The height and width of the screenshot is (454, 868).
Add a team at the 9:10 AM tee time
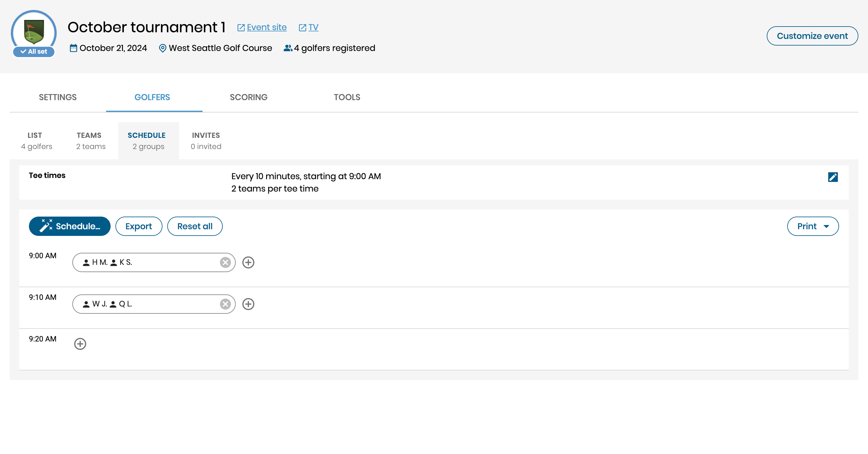248,304
